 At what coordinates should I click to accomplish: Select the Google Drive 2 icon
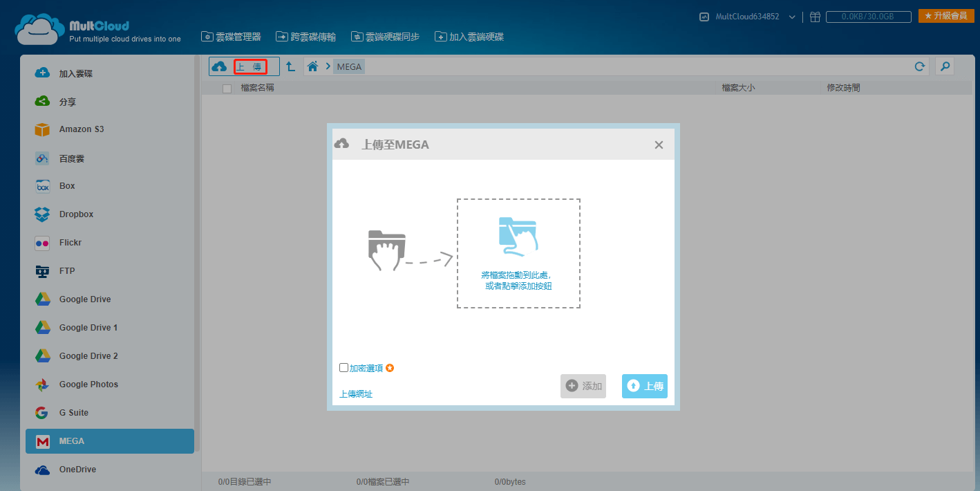42,356
